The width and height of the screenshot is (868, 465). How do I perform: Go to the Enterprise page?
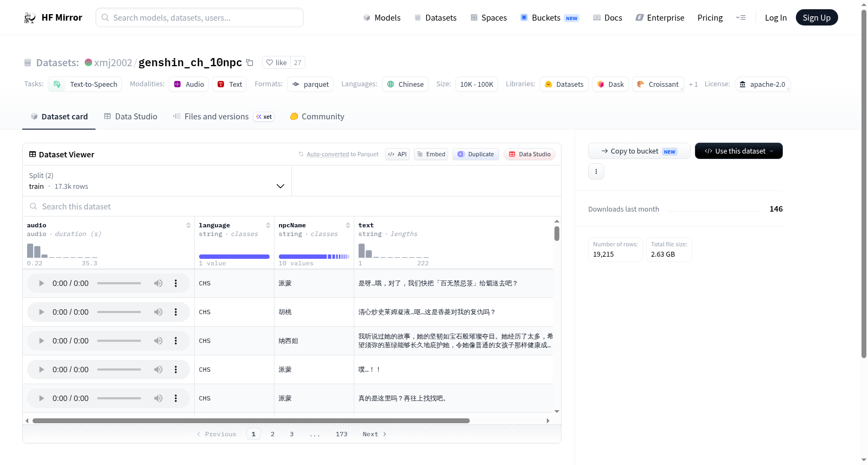pyautogui.click(x=660, y=18)
